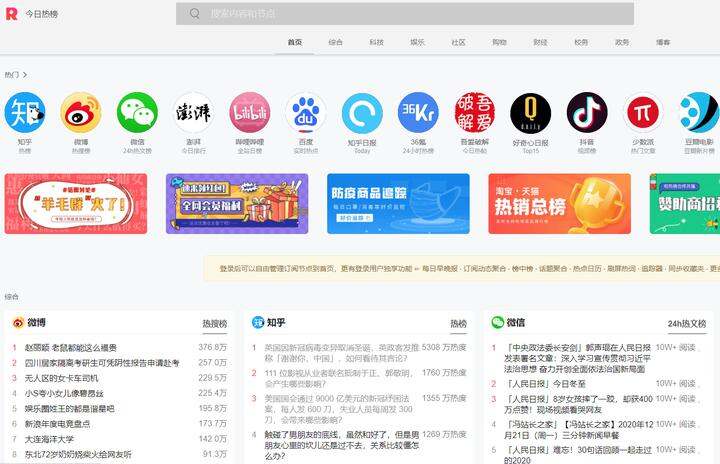720x464 pixels.
Task: Expand the 热门 section arrow
Action: click(25, 74)
